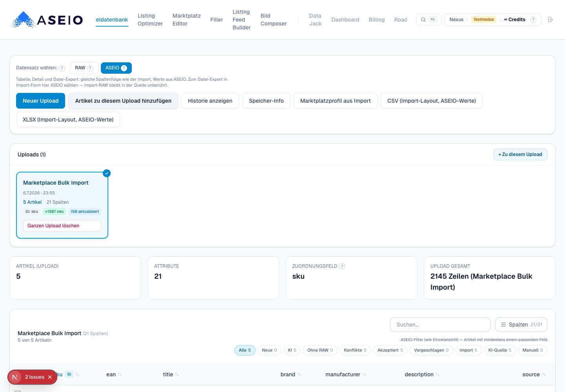
Task: Open Credits help question mark
Action: [x=533, y=20]
